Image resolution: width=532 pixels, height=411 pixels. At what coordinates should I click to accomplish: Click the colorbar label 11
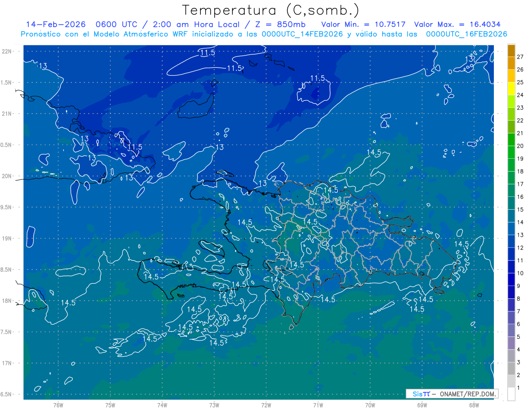tap(520, 260)
